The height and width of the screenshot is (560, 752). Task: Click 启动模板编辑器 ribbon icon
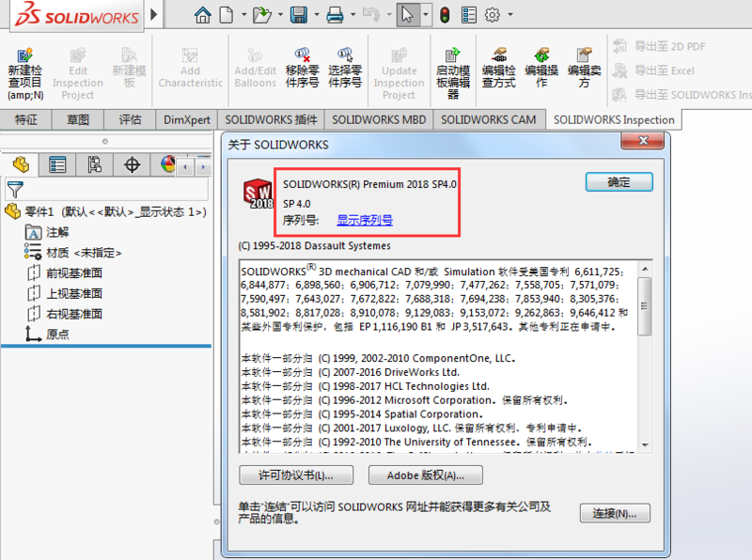pyautogui.click(x=453, y=73)
